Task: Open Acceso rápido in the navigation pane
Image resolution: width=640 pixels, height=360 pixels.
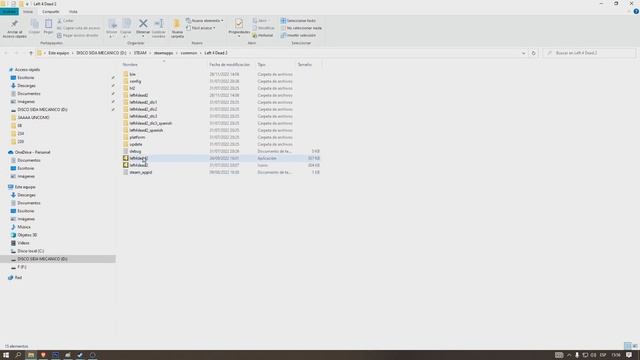Action: click(x=27, y=70)
